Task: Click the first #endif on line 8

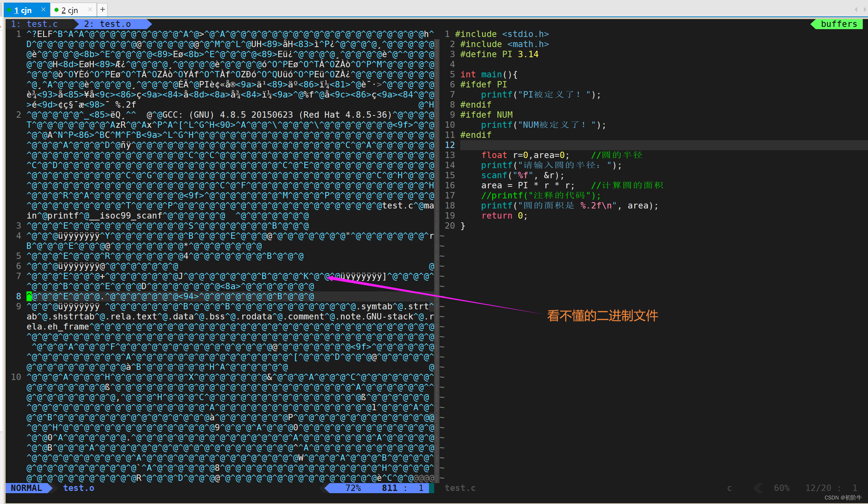Action: tap(476, 105)
